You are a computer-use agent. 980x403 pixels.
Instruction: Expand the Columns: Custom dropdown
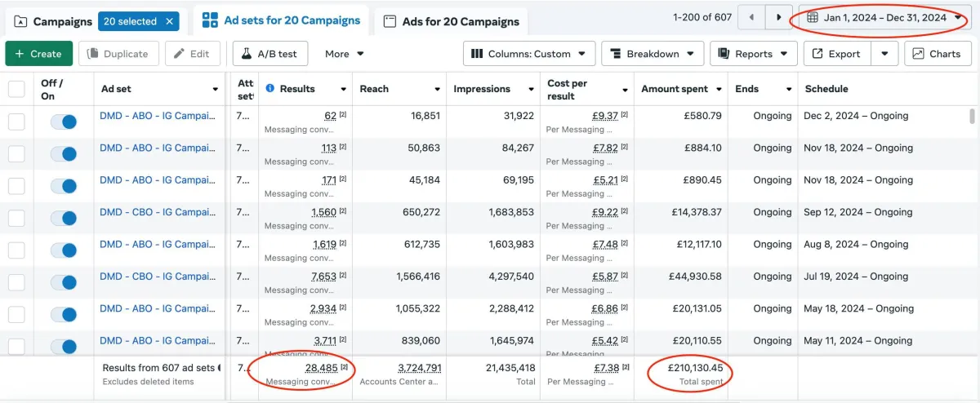(529, 54)
